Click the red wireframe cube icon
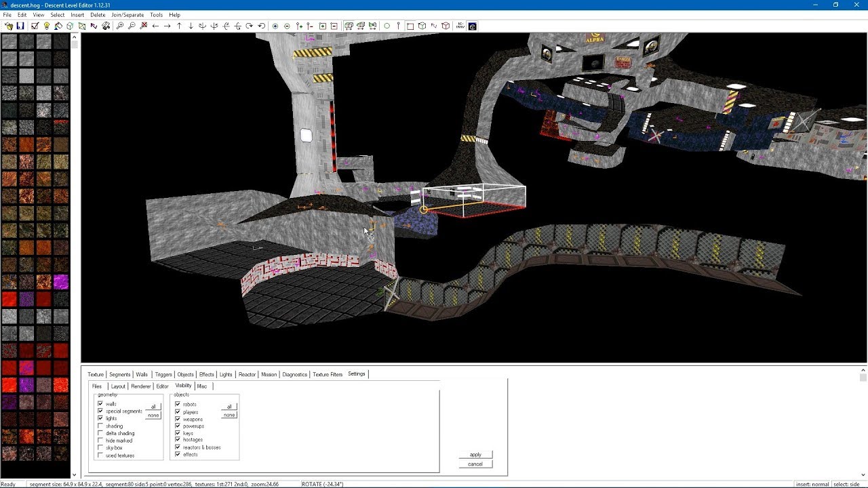Image resolution: width=868 pixels, height=488 pixels. [x=446, y=26]
